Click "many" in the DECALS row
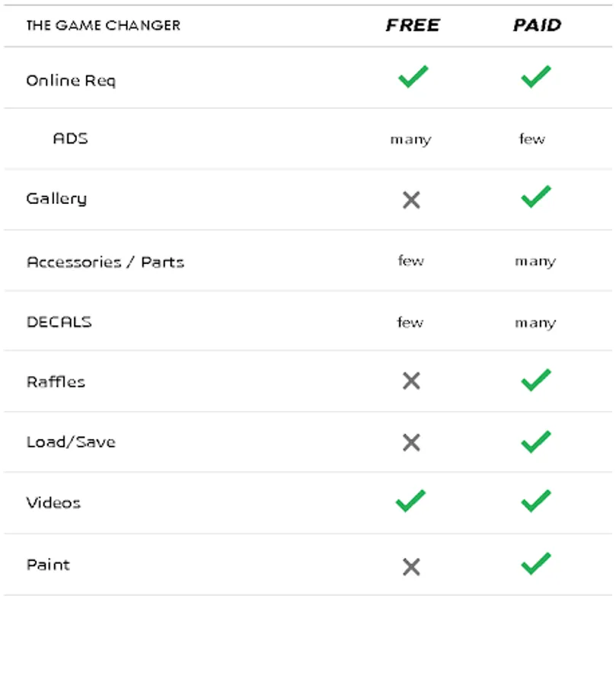Image resolution: width=616 pixels, height=685 pixels. point(535,323)
